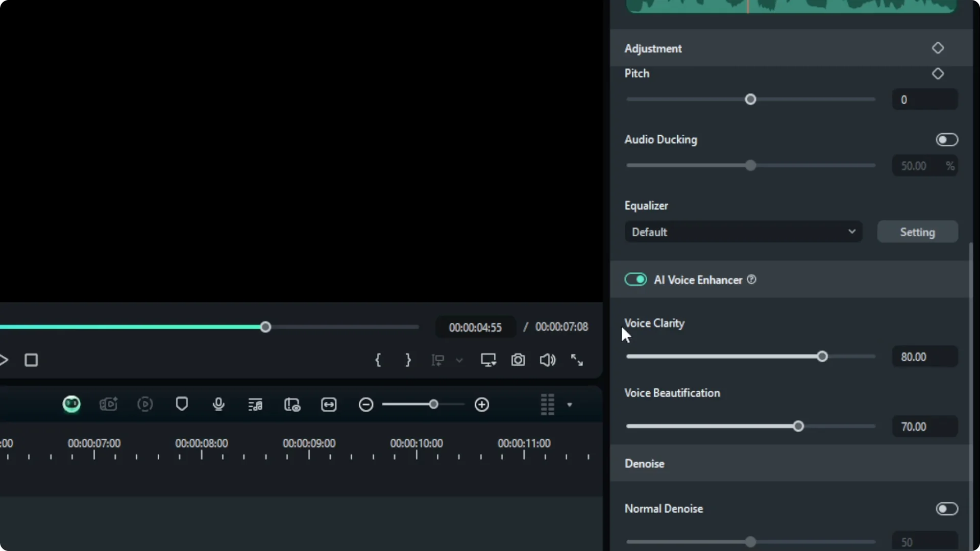Mute preview audio via the speaker icon
The width and height of the screenshot is (980, 551).
pos(547,360)
